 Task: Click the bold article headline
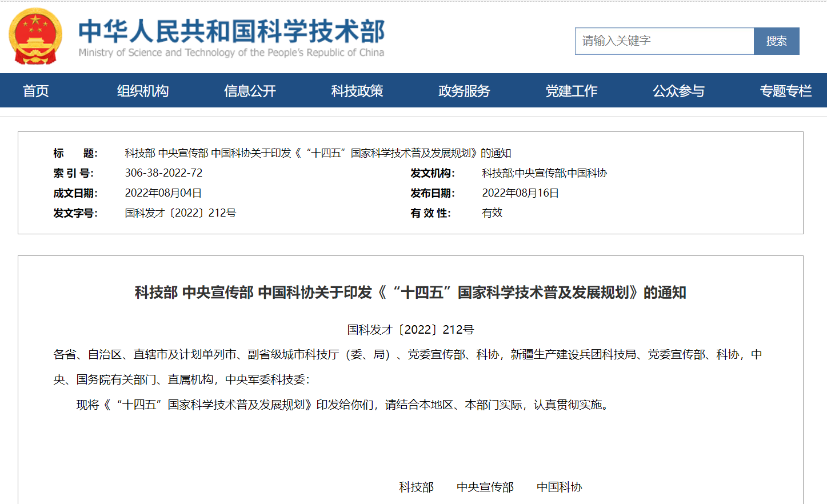[x=410, y=293]
